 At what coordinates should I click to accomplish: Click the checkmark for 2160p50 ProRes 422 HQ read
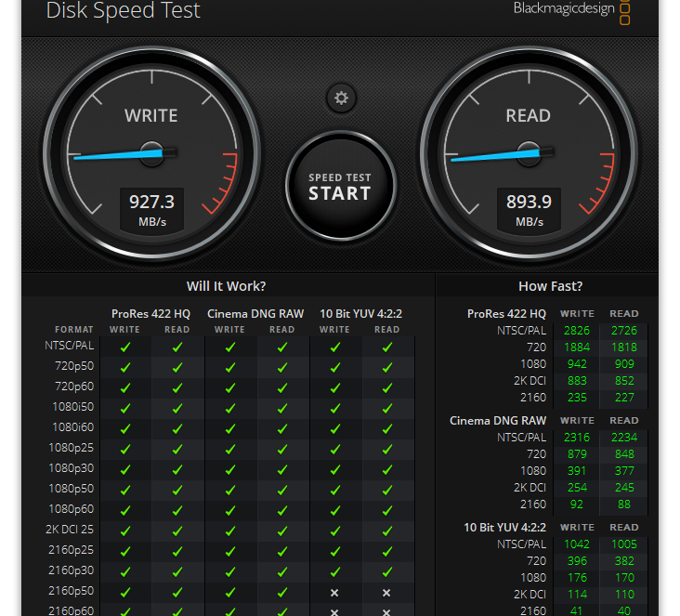(177, 592)
